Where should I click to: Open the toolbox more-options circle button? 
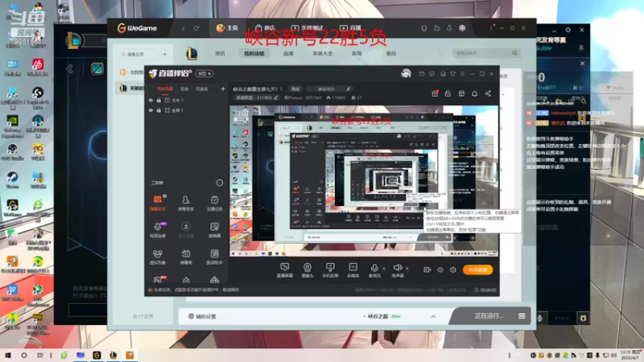[x=219, y=183]
